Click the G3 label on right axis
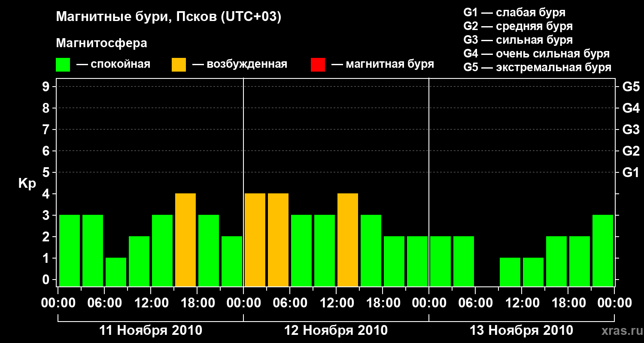This screenshot has width=644, height=343. (631, 129)
